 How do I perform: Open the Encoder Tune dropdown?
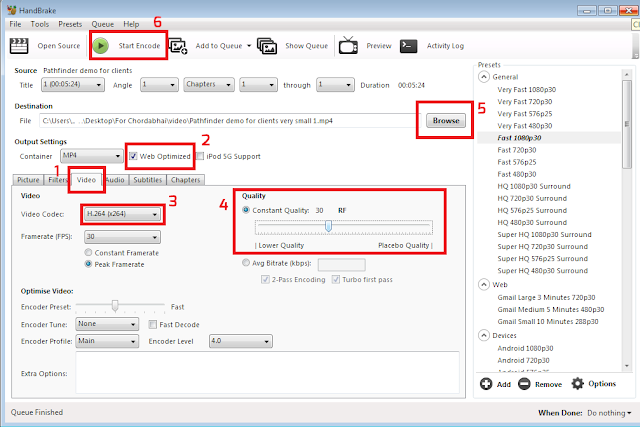point(107,324)
